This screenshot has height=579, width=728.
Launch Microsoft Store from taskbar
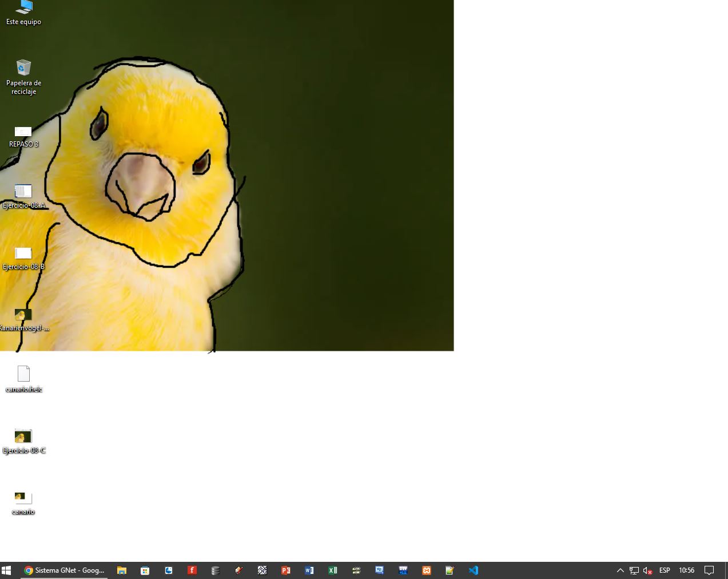coord(145,570)
